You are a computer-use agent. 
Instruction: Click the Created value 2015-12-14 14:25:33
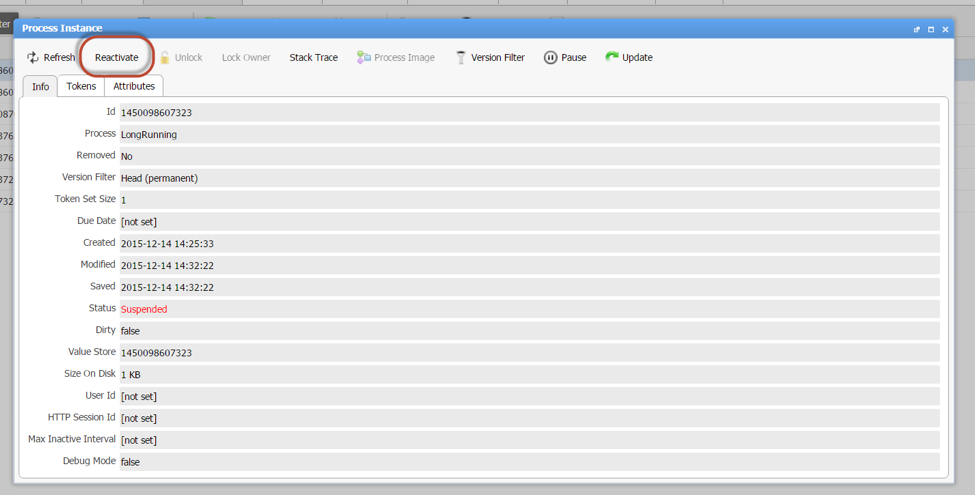tap(167, 244)
